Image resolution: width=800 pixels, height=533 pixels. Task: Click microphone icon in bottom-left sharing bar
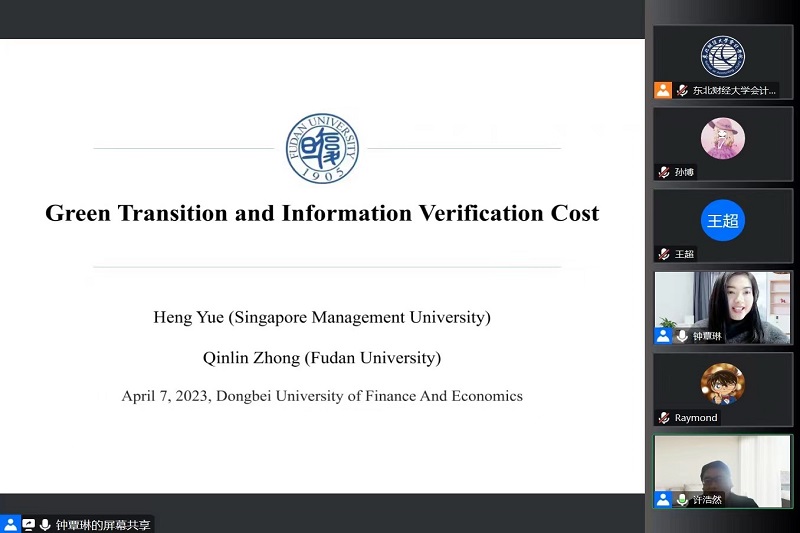coord(45,524)
